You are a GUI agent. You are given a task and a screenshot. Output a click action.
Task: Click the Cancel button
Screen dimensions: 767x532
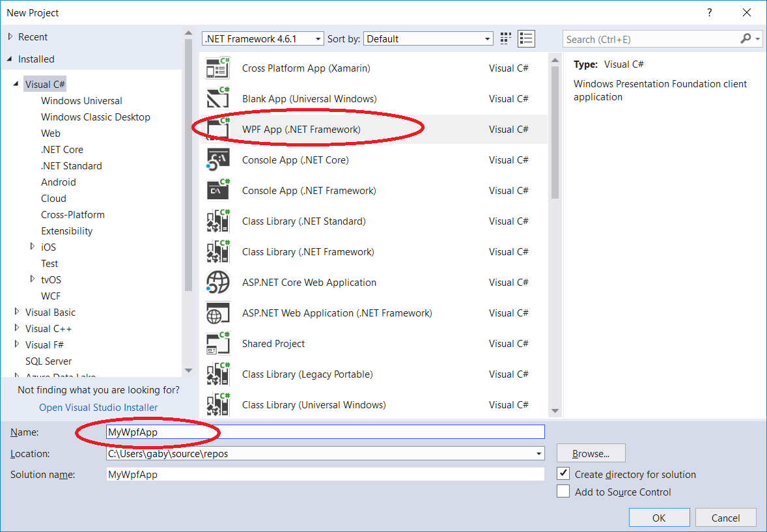pos(725,518)
